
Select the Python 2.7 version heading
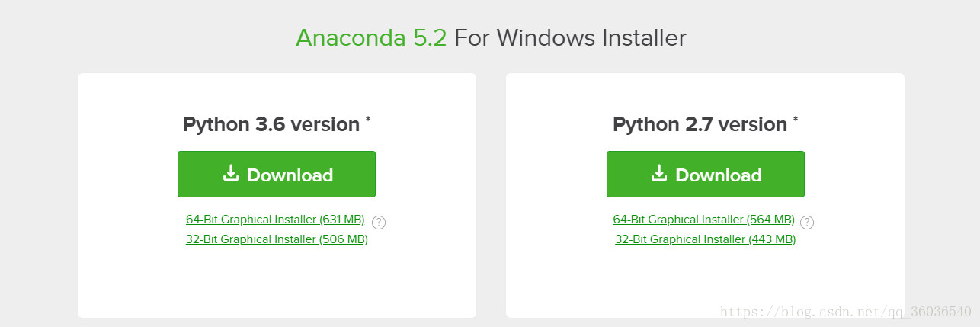[x=700, y=124]
